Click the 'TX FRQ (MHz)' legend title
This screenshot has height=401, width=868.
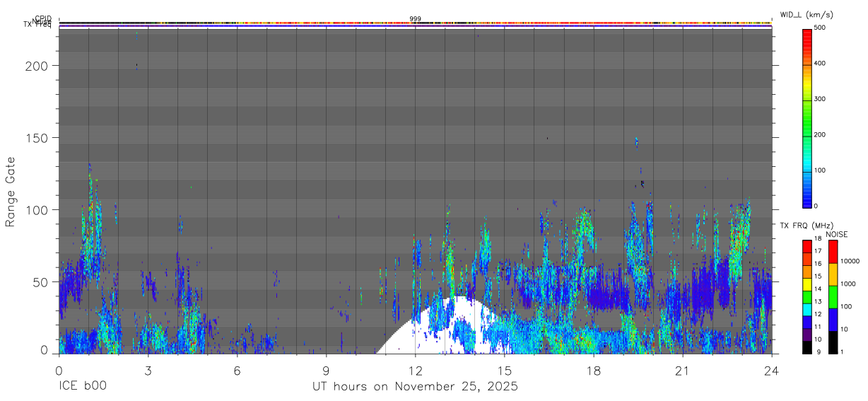[807, 225]
